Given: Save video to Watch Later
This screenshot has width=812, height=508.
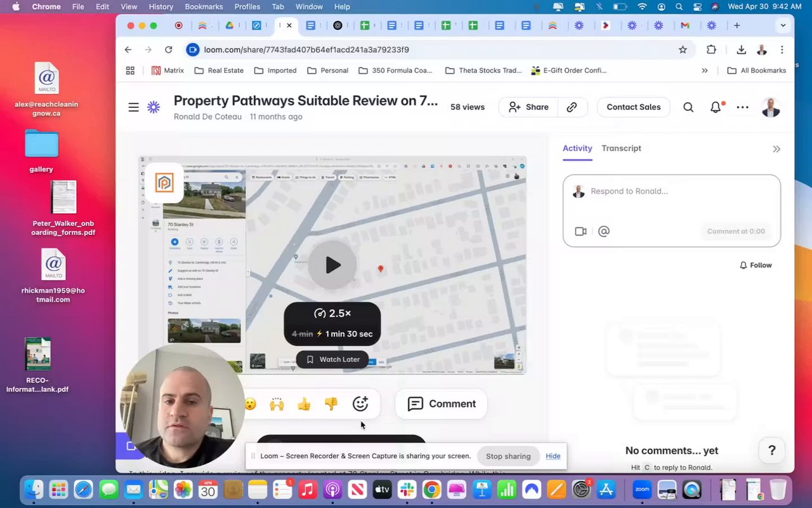Looking at the screenshot, I should coord(332,359).
